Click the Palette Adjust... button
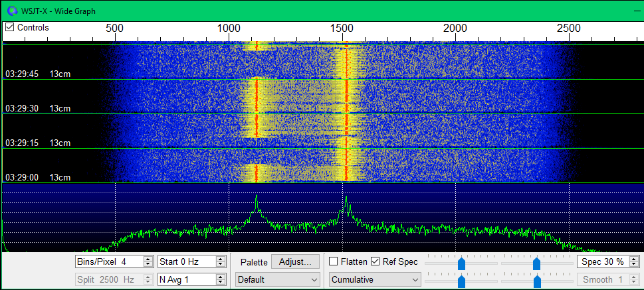Viewport: 644px width, 290px height. click(x=295, y=261)
